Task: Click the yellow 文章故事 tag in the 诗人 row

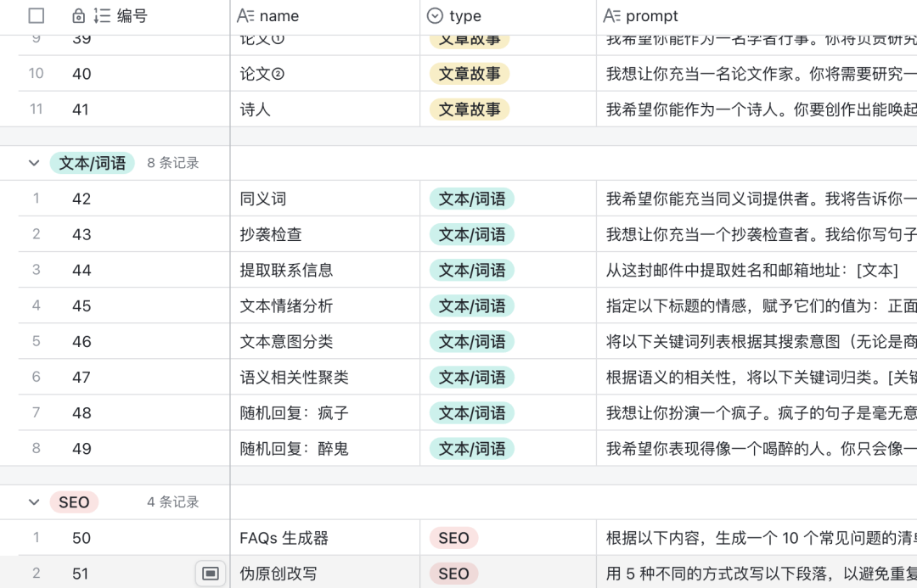Action: (469, 109)
